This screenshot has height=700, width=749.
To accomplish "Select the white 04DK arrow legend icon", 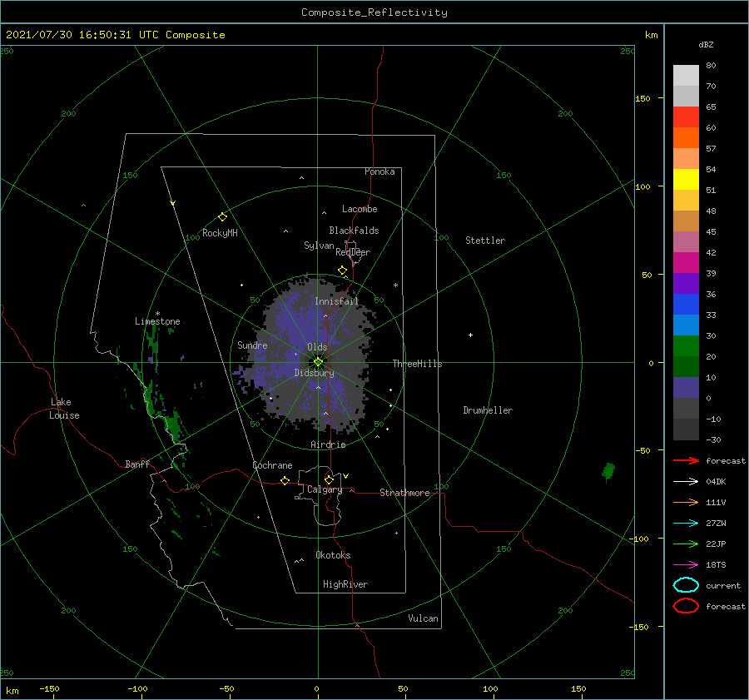I will click(x=686, y=481).
